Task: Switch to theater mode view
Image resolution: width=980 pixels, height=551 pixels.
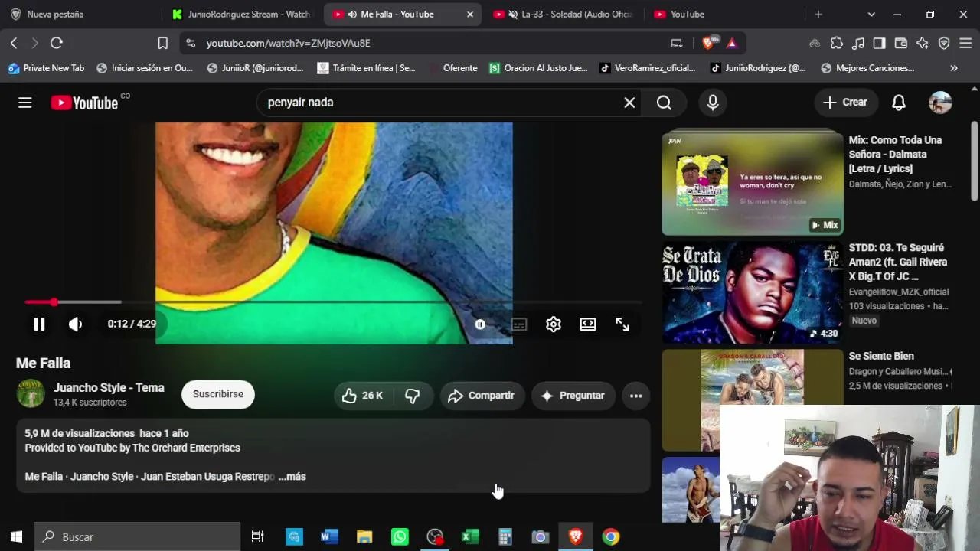Action: point(588,324)
